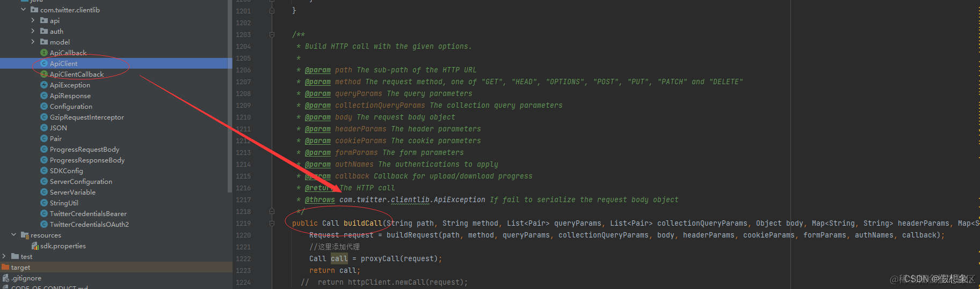Click the .gitignore file icon
Image resolution: width=980 pixels, height=289 pixels.
tap(5, 278)
